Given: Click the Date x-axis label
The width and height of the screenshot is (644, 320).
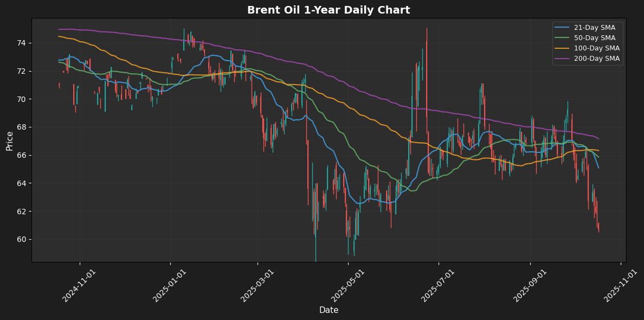Looking at the screenshot, I should click(329, 310).
